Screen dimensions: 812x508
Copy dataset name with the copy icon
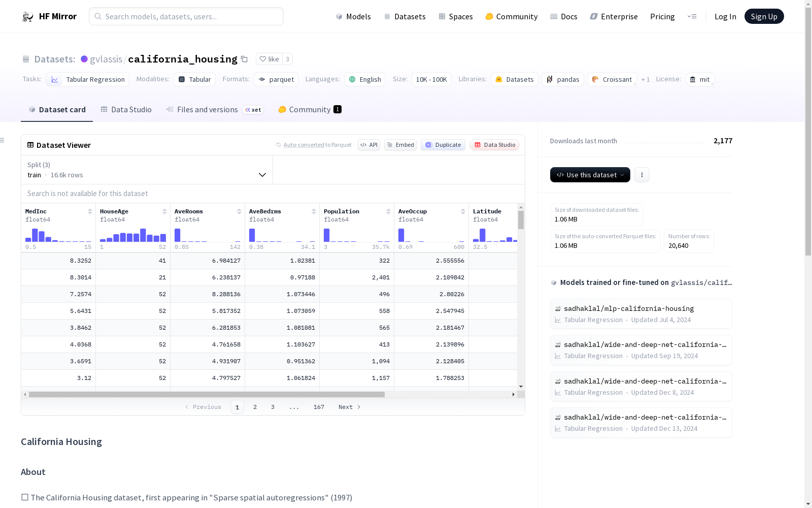click(x=244, y=59)
